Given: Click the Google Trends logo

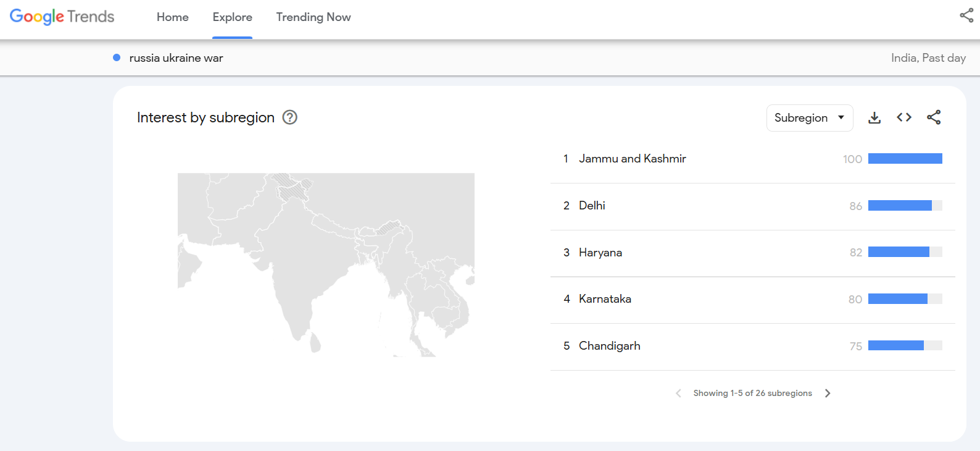Looking at the screenshot, I should (62, 17).
